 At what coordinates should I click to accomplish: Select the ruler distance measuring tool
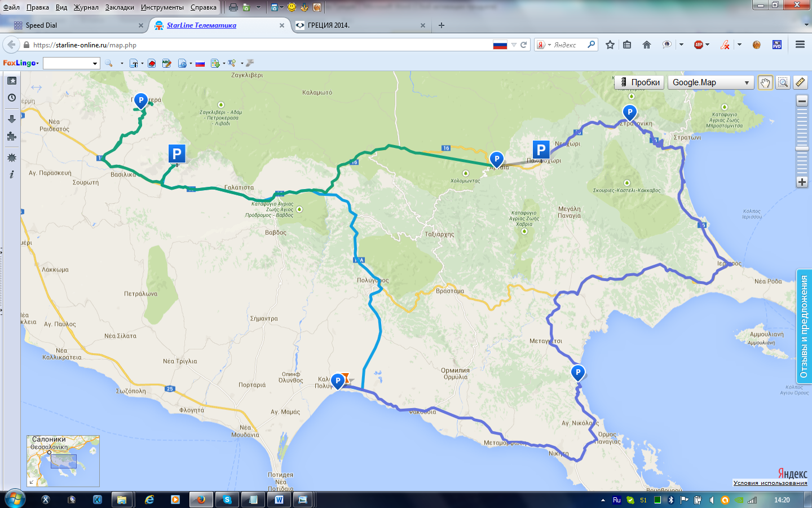pyautogui.click(x=800, y=82)
